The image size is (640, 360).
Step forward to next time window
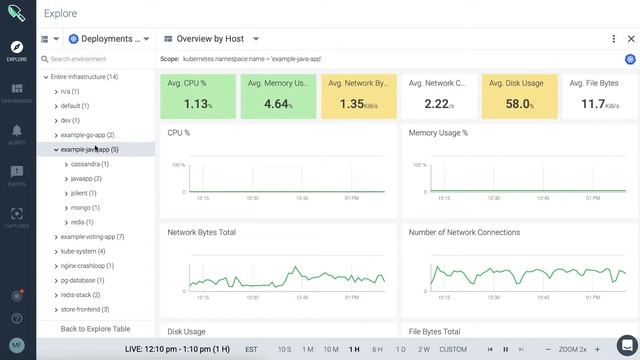point(521,349)
